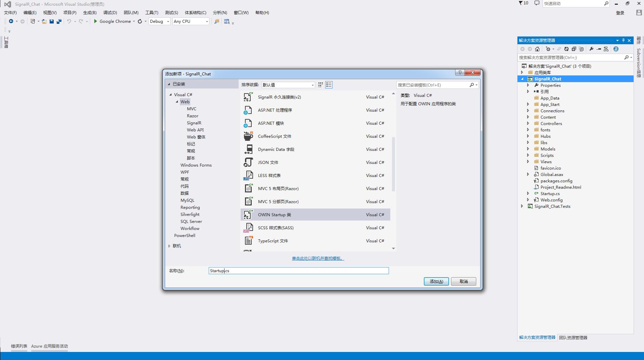This screenshot has height=360, width=644.
Task: Click Preview Selected Items icon
Action: coord(599,49)
